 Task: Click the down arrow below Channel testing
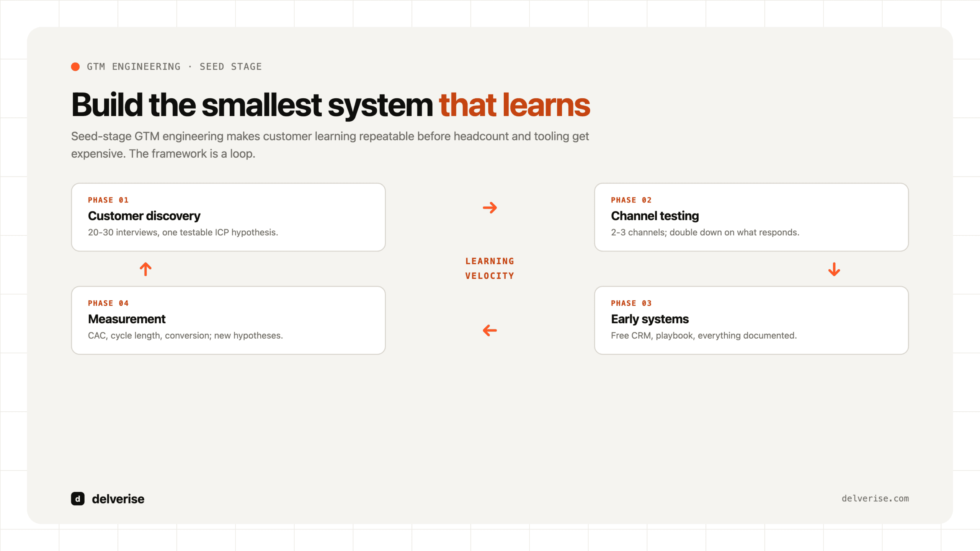(x=834, y=269)
